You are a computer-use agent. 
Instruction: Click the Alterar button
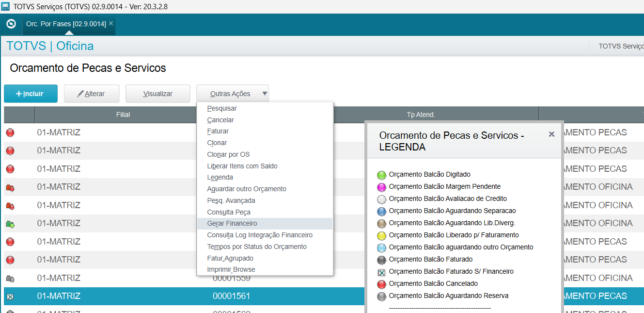point(91,94)
